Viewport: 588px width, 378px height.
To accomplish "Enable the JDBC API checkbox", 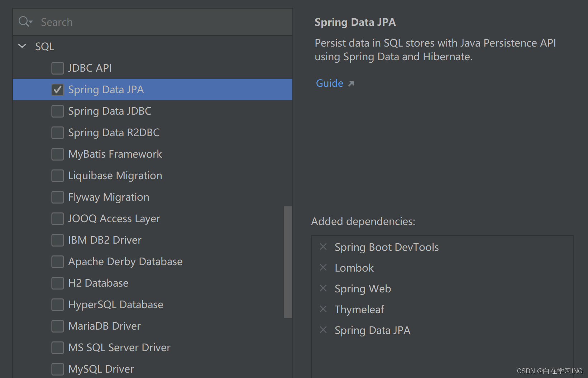I will click(58, 68).
